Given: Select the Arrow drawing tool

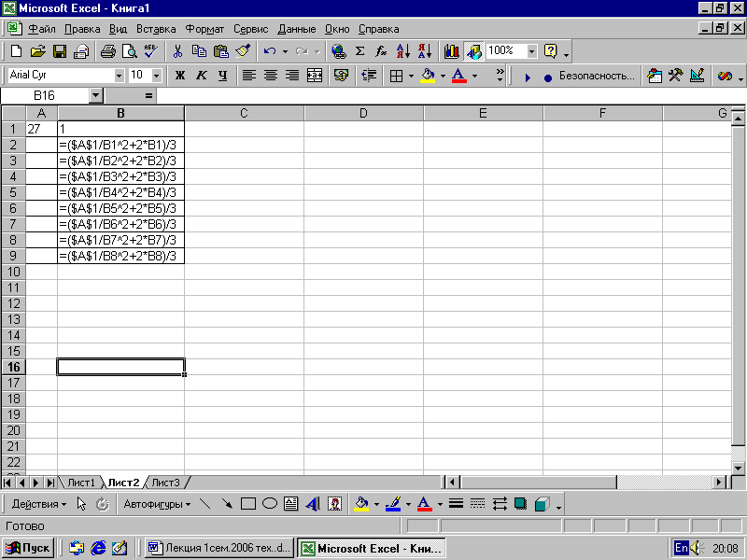Looking at the screenshot, I should pyautogui.click(x=227, y=504).
